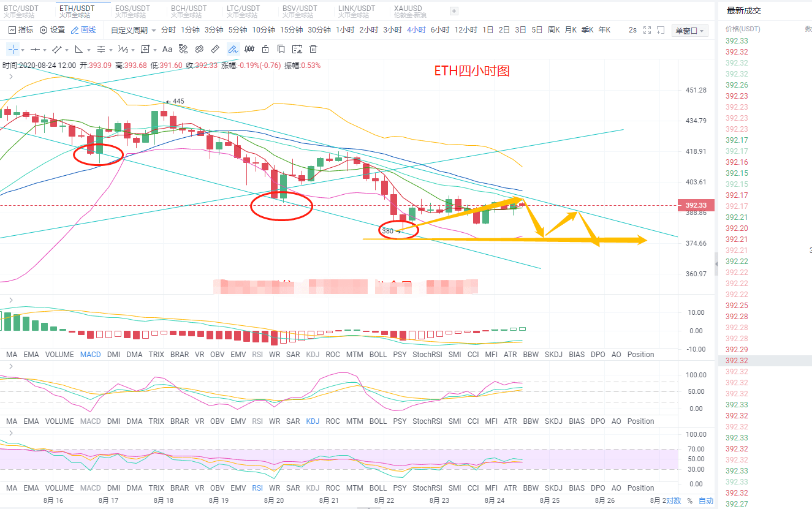Screen dimensions: 812x509
Task: Select the 1日 timeframe
Action: [x=488, y=30]
